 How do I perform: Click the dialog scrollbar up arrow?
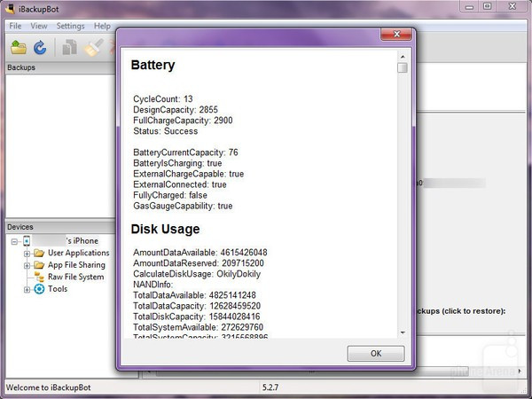[x=403, y=55]
